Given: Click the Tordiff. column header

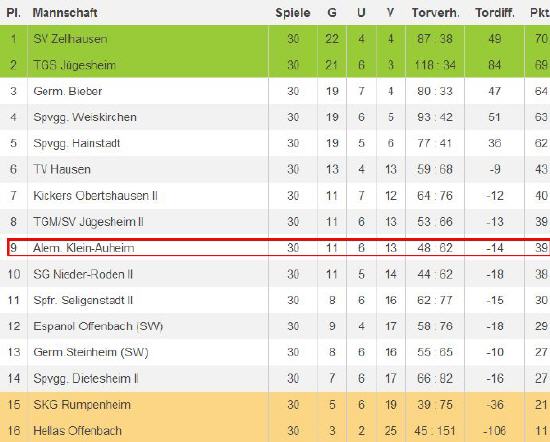Looking at the screenshot, I should (495, 13).
